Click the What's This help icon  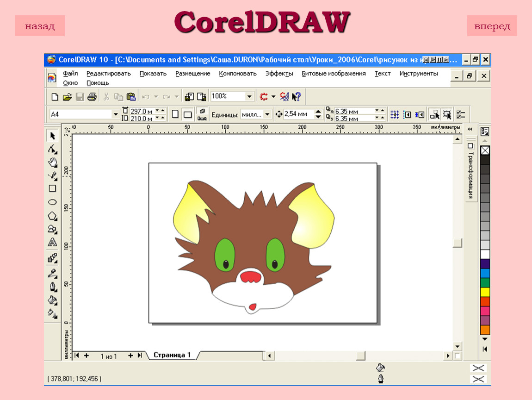[x=297, y=97]
